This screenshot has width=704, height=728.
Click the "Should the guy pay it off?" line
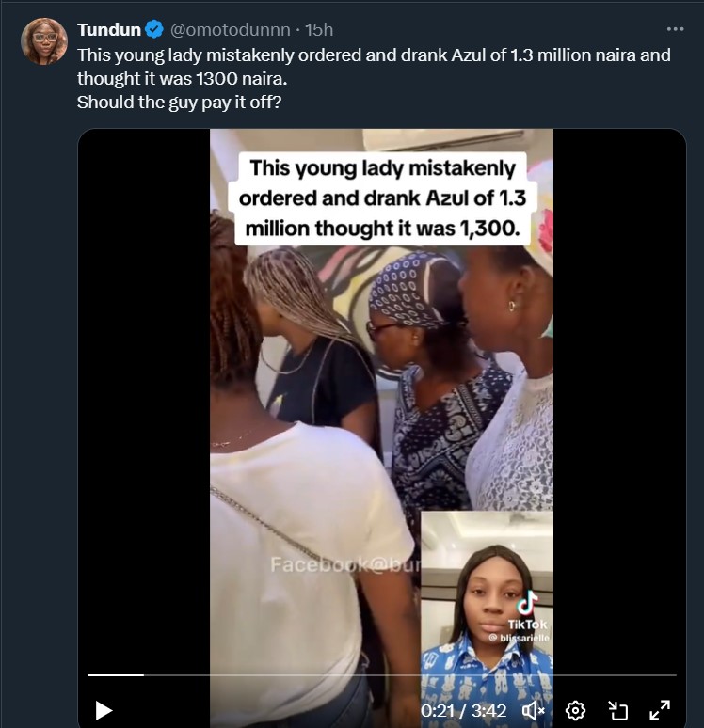[x=179, y=102]
